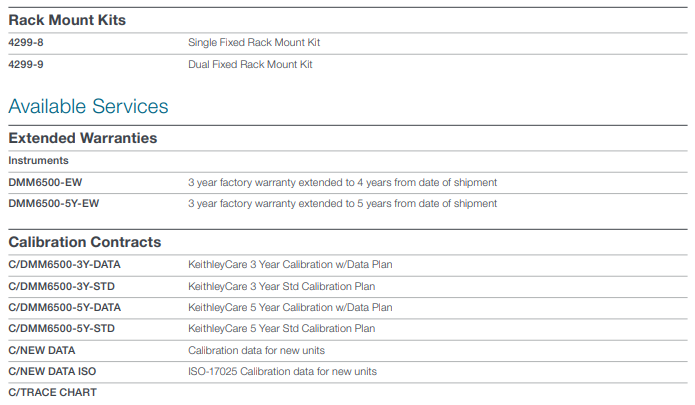
Task: Select C/DMM6500-3Y-DATA part number
Action: point(64,265)
